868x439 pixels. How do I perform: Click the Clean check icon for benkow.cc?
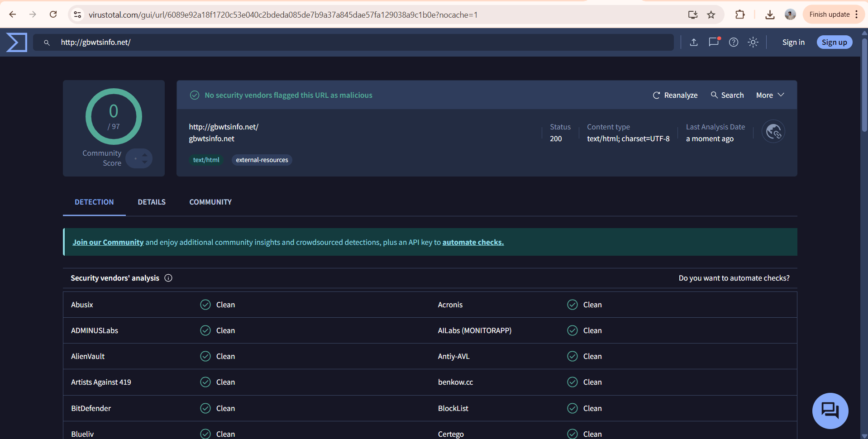point(572,382)
